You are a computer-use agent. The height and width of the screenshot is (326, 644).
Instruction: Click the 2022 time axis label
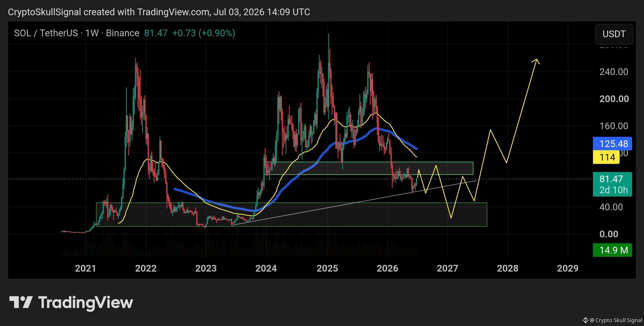click(146, 268)
